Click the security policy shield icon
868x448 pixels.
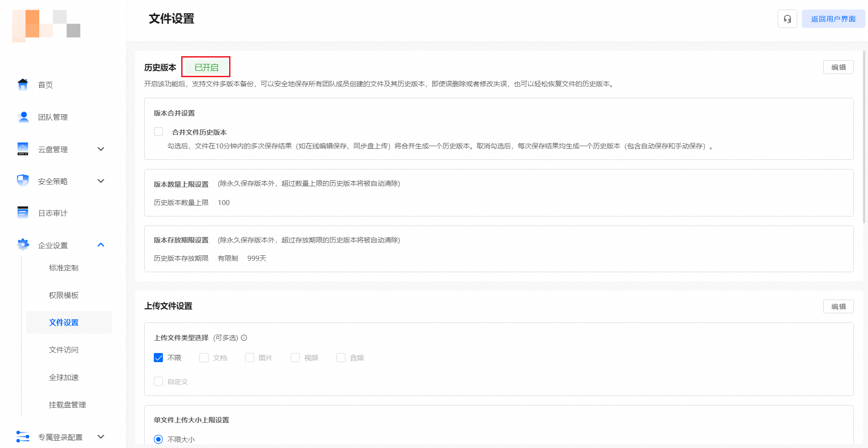pos(22,181)
